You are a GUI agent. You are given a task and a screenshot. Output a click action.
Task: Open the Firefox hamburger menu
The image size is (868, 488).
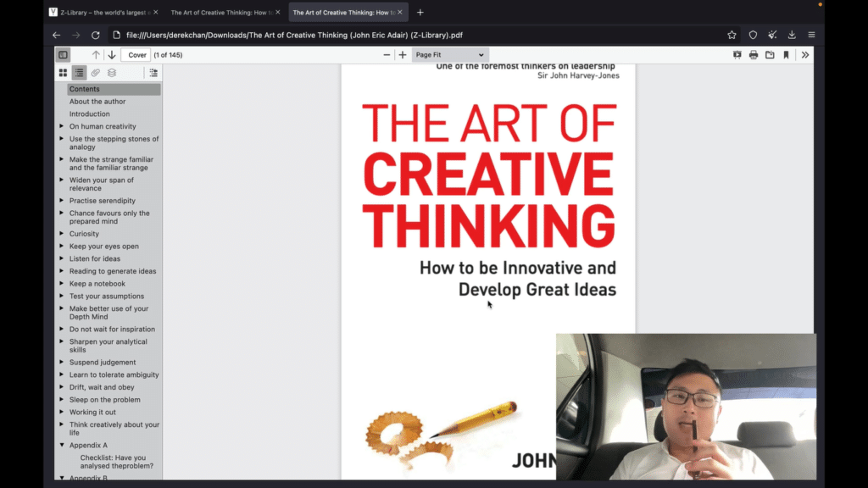[x=811, y=35]
